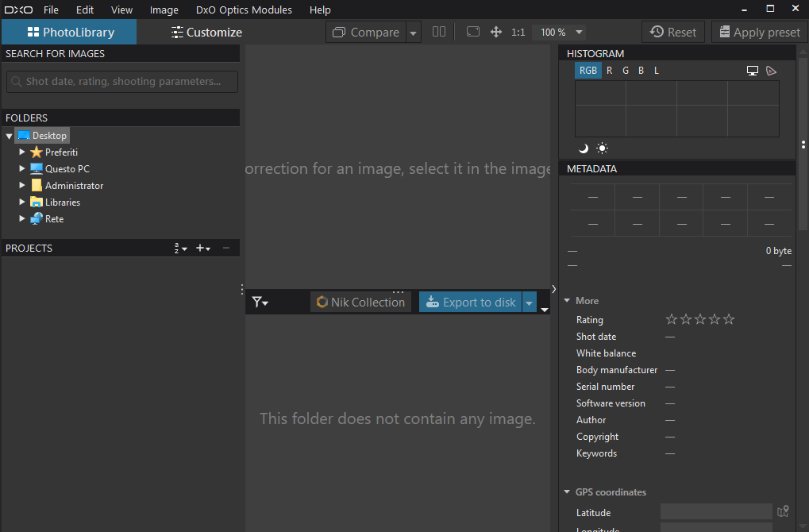Open the Image menu
Image resolution: width=809 pixels, height=532 pixels.
tap(164, 10)
